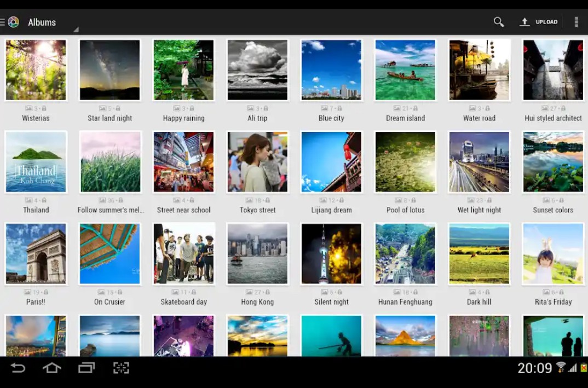Tap the system clock showing 20:09
Image resolution: width=588 pixels, height=388 pixels.
(x=535, y=368)
